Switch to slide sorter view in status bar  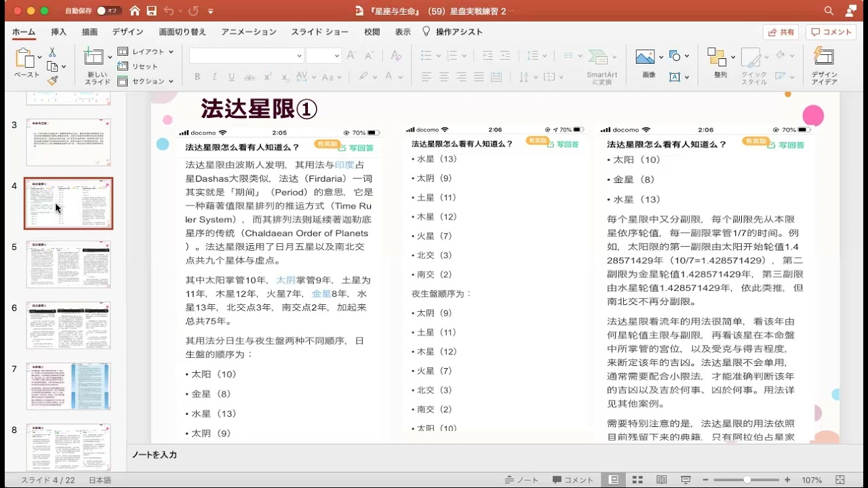[x=637, y=480]
